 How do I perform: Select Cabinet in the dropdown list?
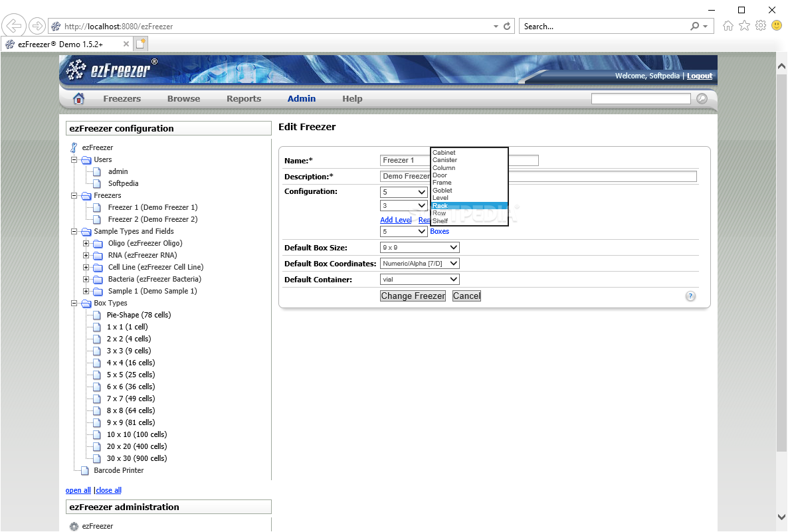(x=469, y=153)
